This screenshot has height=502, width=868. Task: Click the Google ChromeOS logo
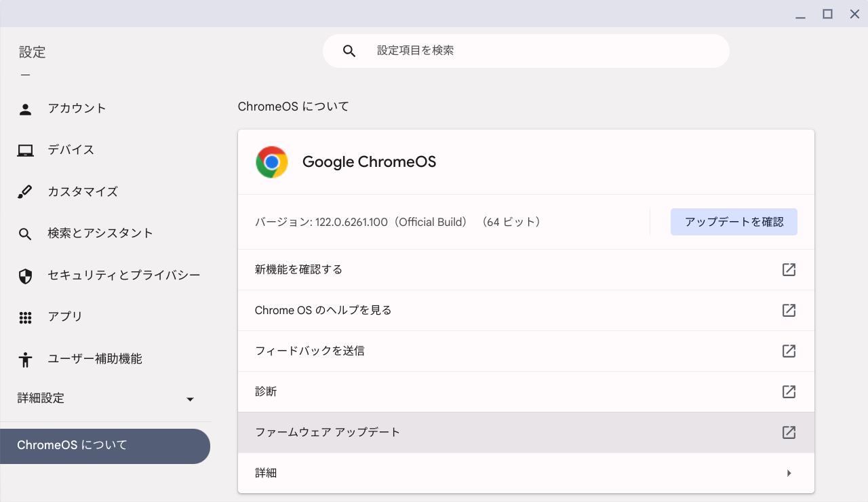pos(271,161)
